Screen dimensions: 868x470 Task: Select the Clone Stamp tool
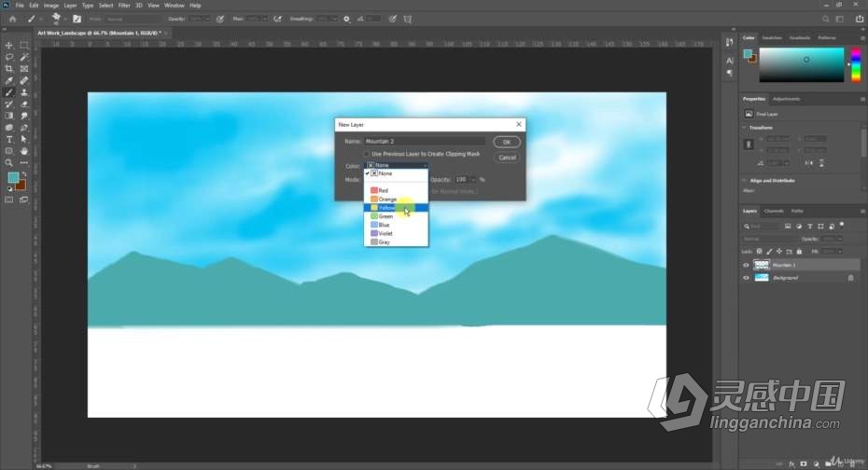coord(24,92)
